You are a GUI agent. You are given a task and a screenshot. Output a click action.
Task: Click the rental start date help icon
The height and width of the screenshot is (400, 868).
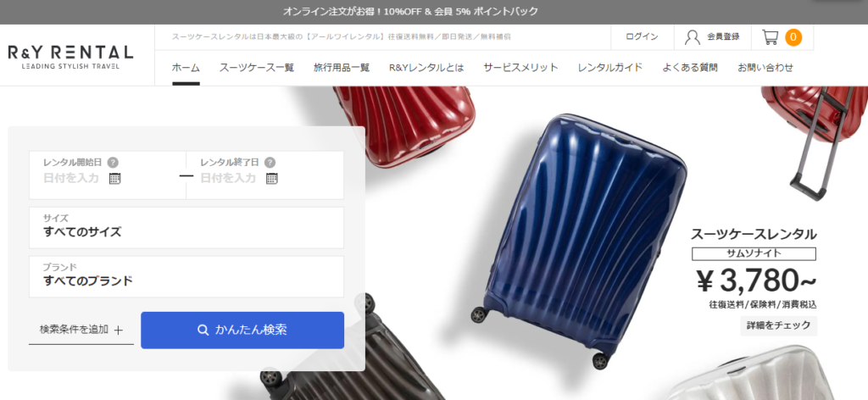tap(113, 162)
